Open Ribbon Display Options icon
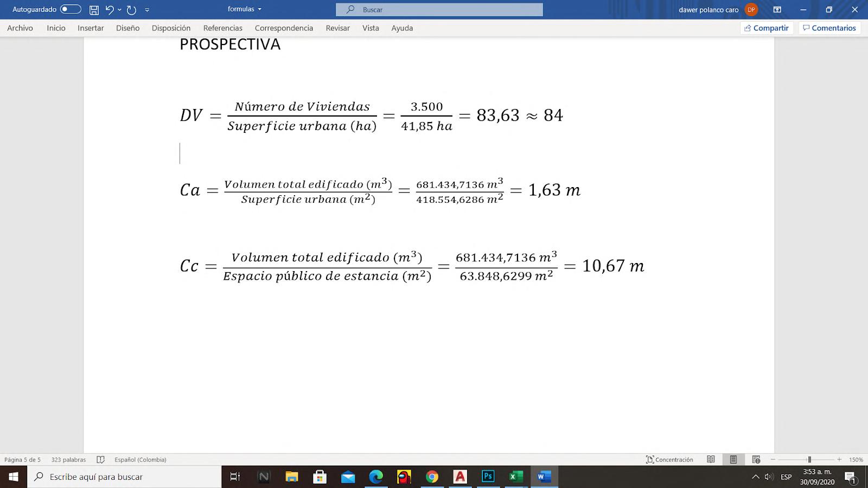The height and width of the screenshot is (488, 868). (777, 10)
